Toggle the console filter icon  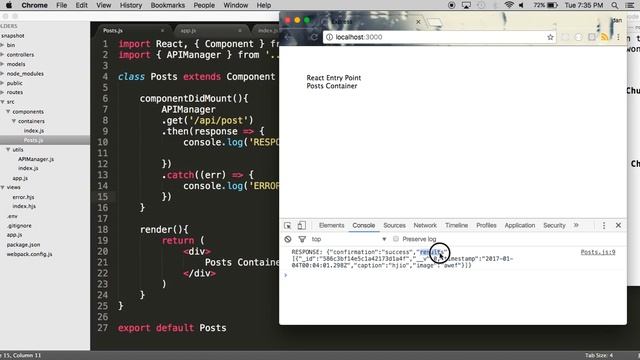(x=302, y=239)
